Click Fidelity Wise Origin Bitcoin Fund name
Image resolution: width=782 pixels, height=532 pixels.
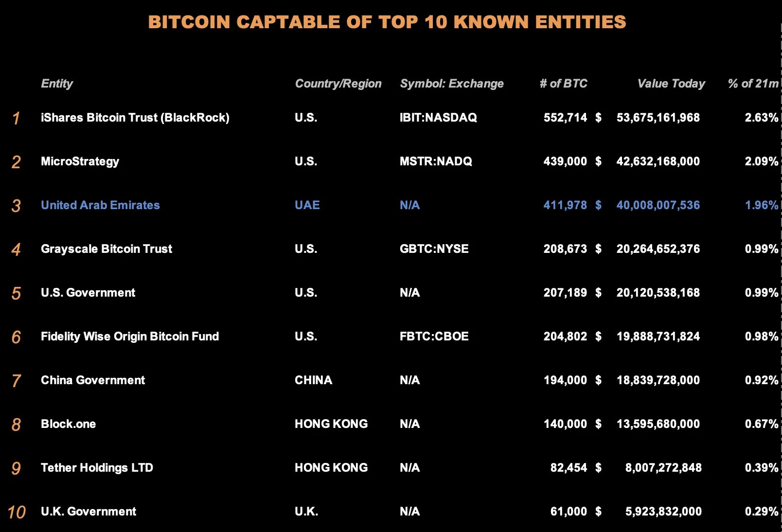pyautogui.click(x=130, y=337)
